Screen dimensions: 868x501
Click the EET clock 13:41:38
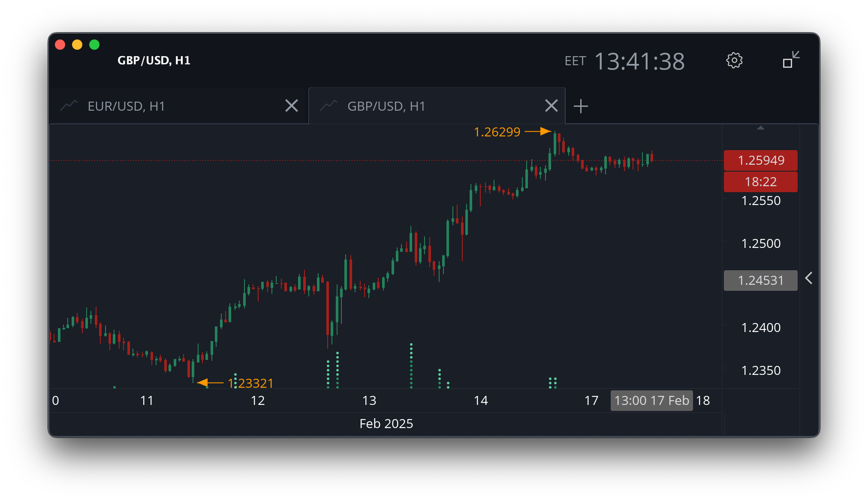pyautogui.click(x=639, y=61)
